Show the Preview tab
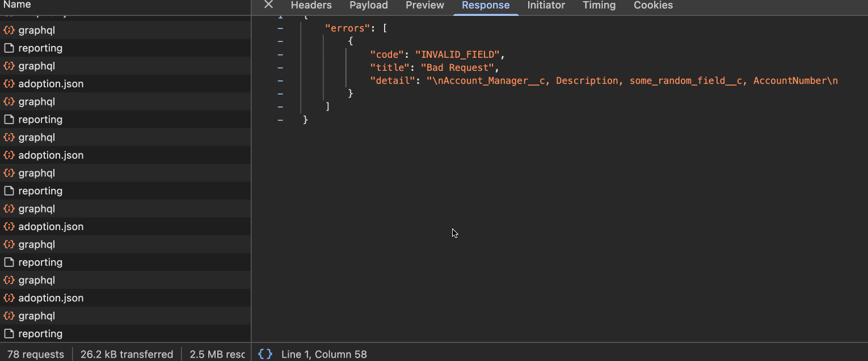Screen dimensions: 868x361 pos(425,5)
